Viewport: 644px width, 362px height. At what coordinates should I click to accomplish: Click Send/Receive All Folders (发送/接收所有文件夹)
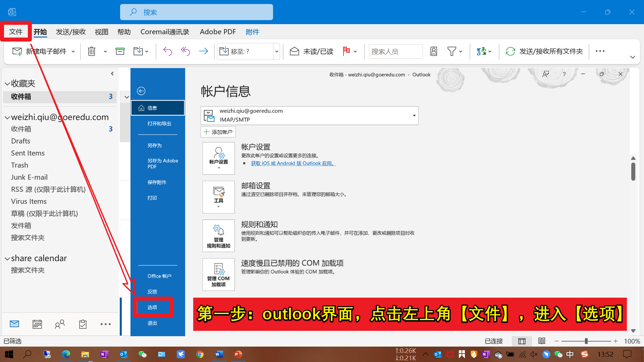point(544,51)
